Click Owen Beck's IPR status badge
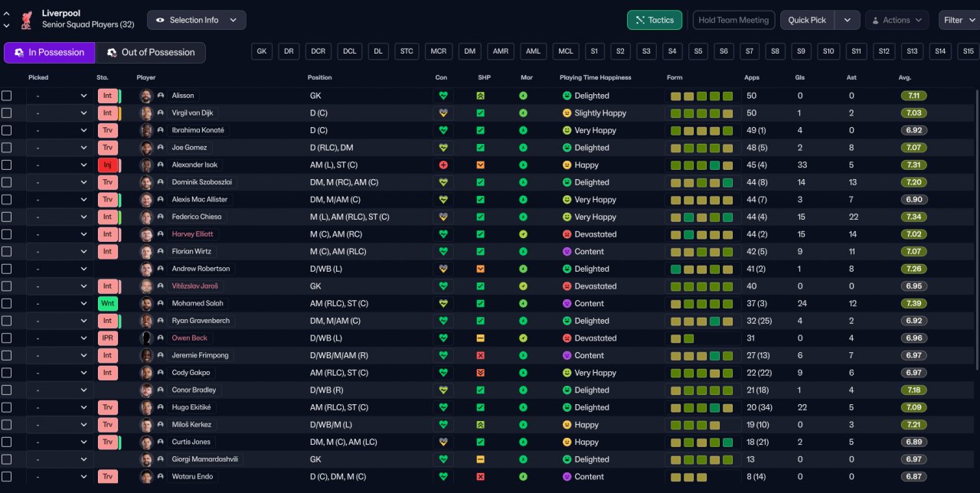This screenshot has height=493, width=980. [x=107, y=338]
